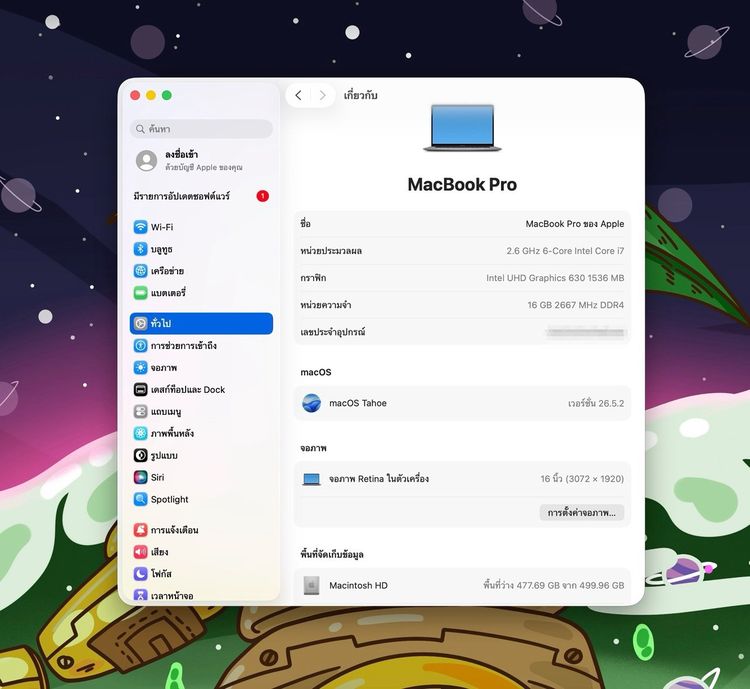This screenshot has height=689, width=750.
Task: Click the 'MacBook Pro' heading
Action: tap(462, 184)
